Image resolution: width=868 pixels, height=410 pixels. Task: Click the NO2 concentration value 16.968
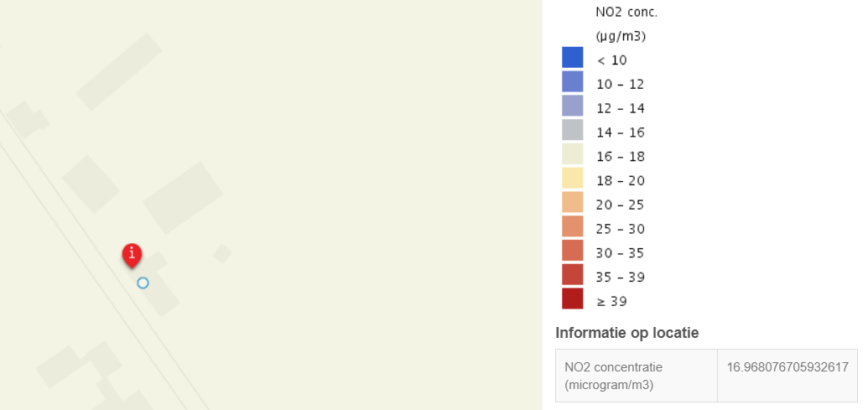click(x=787, y=367)
